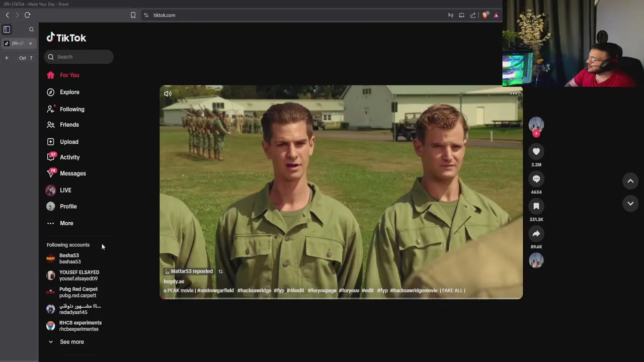The width and height of the screenshot is (644, 362).
Task: Click the bookmark icon in the address bar
Action: click(x=133, y=15)
